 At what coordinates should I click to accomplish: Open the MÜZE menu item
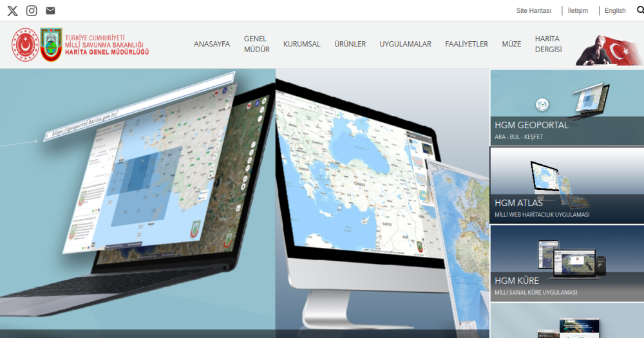(511, 44)
